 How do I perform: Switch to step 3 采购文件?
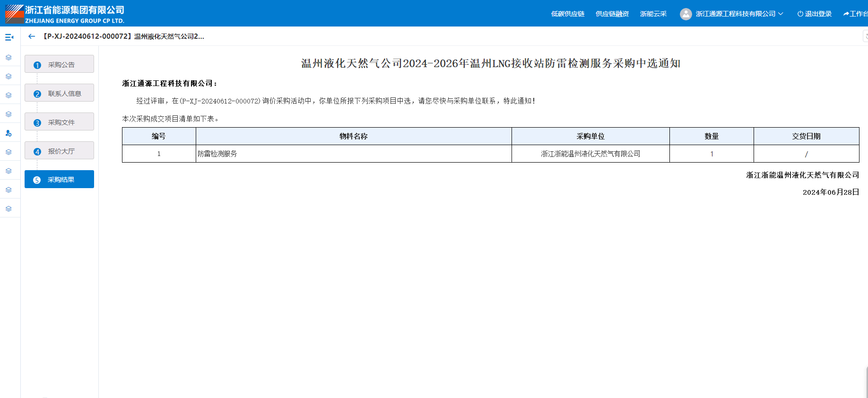[x=59, y=122]
